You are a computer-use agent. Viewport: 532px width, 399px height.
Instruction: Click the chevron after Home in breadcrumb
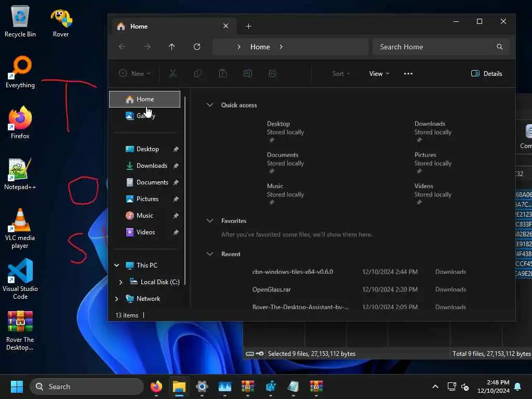pyautogui.click(x=281, y=47)
